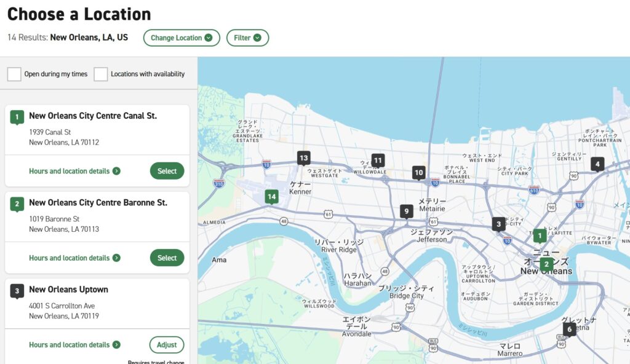Select map marker 13 near Kenner

[x=304, y=158]
